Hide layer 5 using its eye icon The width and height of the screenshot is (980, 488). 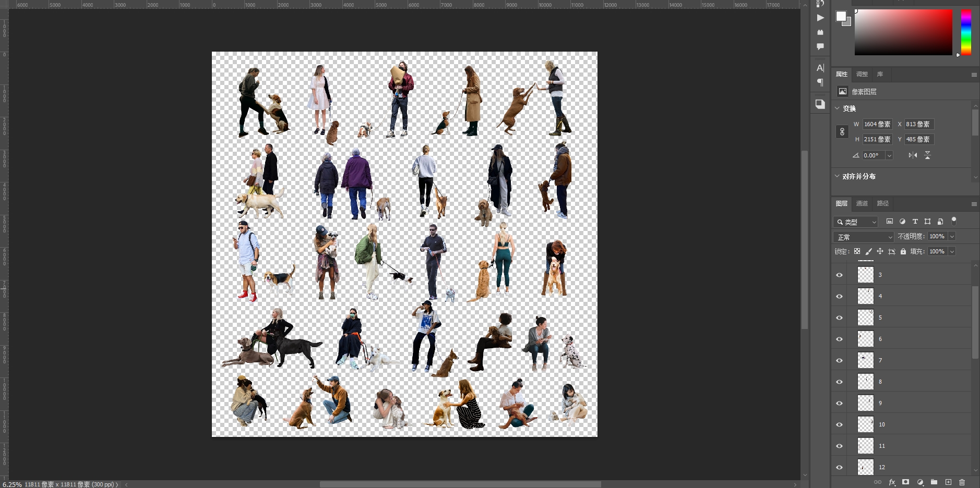click(x=840, y=318)
